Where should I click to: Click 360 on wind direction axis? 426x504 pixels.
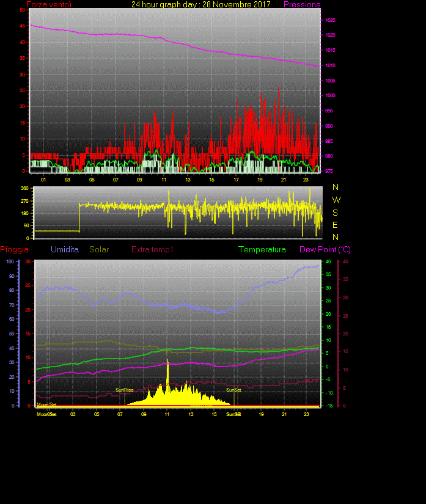click(x=25, y=189)
